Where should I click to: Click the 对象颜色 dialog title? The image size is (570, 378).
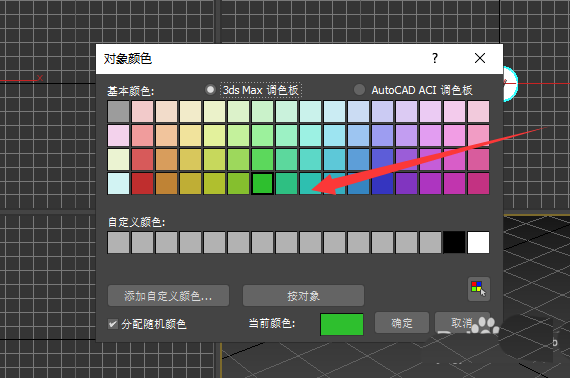click(128, 59)
